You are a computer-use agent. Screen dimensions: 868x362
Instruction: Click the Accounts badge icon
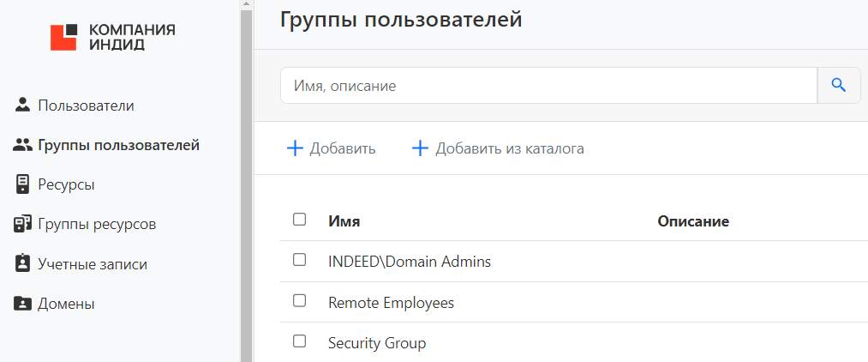click(x=23, y=264)
